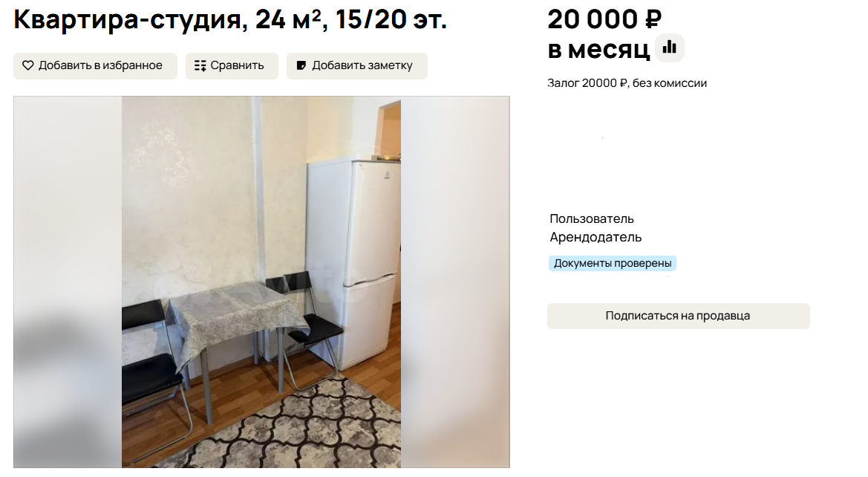This screenshot has height=477, width=868.
Task: Click the Добавить в избранное label
Action: tap(100, 65)
